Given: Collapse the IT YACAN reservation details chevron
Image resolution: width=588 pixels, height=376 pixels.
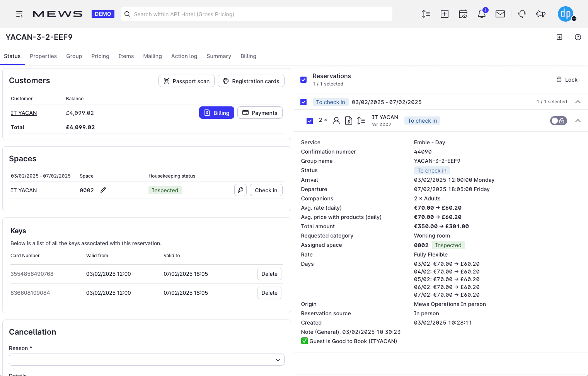Looking at the screenshot, I should pyautogui.click(x=578, y=121).
